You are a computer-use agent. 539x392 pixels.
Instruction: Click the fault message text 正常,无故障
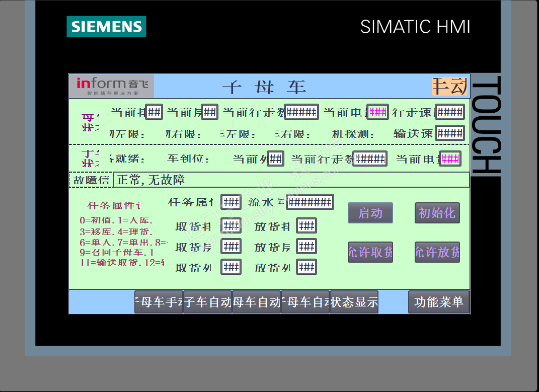pyautogui.click(x=150, y=180)
